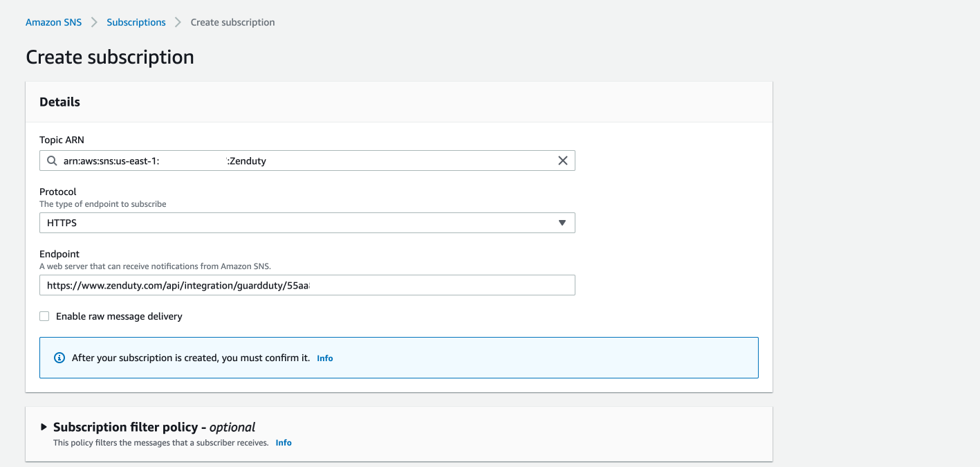Open the Info link for subscription filter policy

tap(284, 443)
